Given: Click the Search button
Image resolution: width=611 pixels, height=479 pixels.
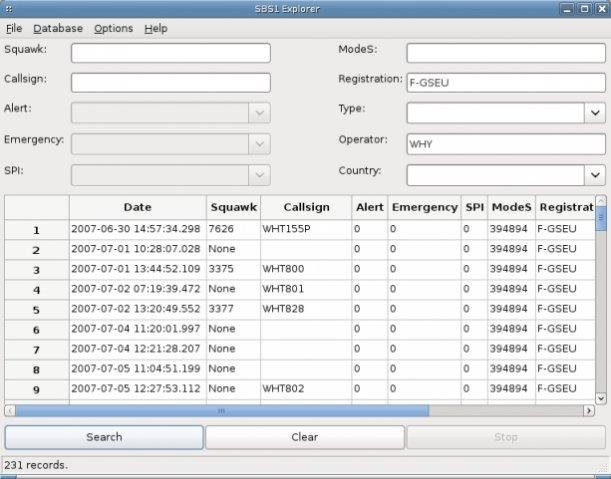Looking at the screenshot, I should (104, 437).
